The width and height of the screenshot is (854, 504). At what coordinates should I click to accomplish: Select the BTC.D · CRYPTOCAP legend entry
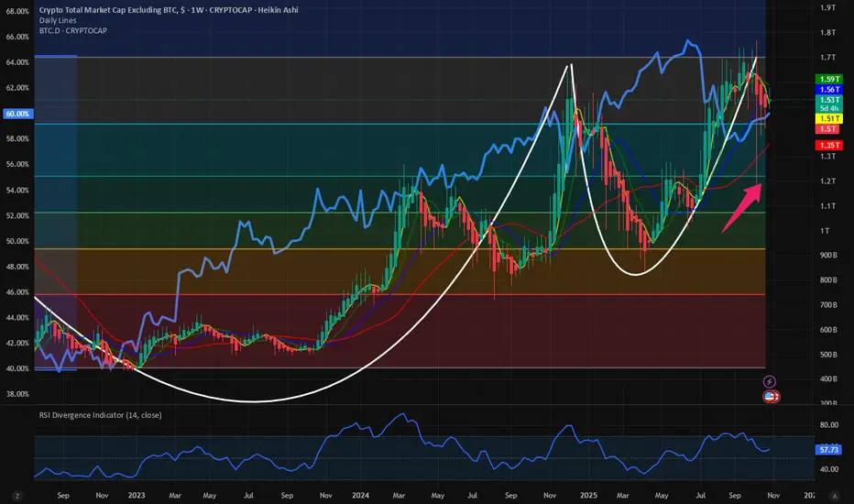[73, 30]
